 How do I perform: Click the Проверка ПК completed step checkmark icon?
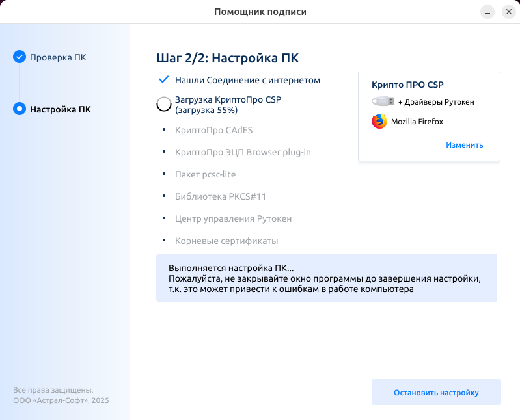20,57
